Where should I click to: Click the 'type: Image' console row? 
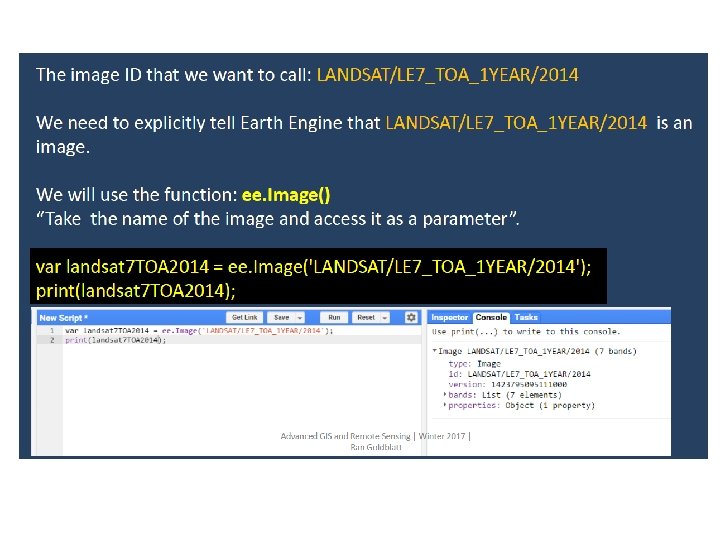pyautogui.click(x=474, y=364)
